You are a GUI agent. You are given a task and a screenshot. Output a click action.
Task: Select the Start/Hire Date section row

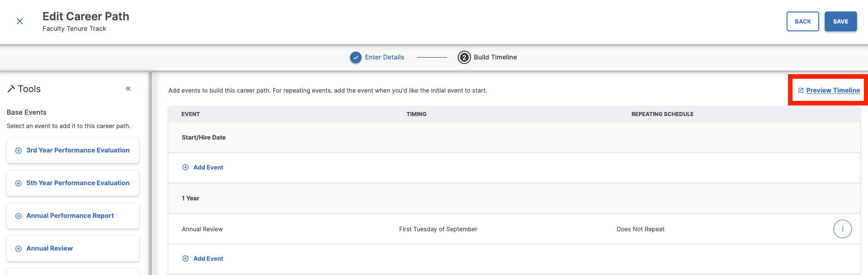pyautogui.click(x=514, y=137)
